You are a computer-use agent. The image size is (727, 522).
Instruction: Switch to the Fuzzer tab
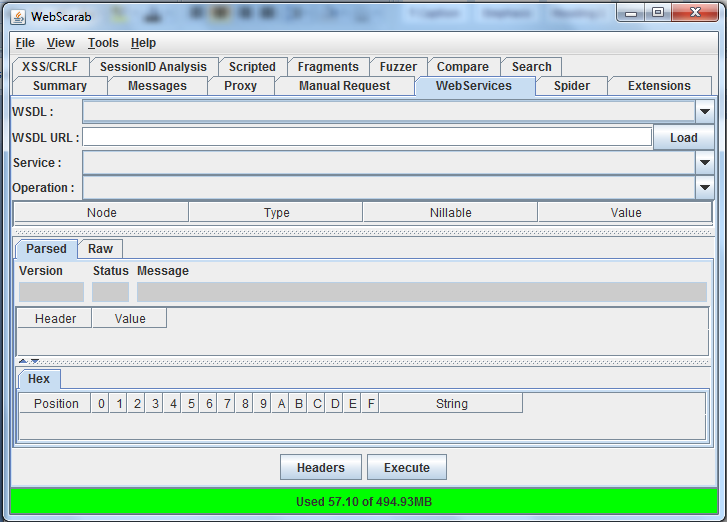(398, 67)
